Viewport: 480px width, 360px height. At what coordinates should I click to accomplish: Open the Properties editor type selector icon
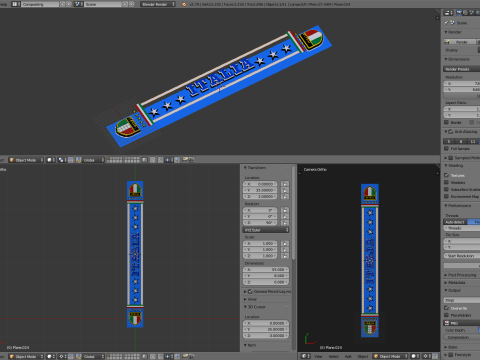[x=449, y=13]
